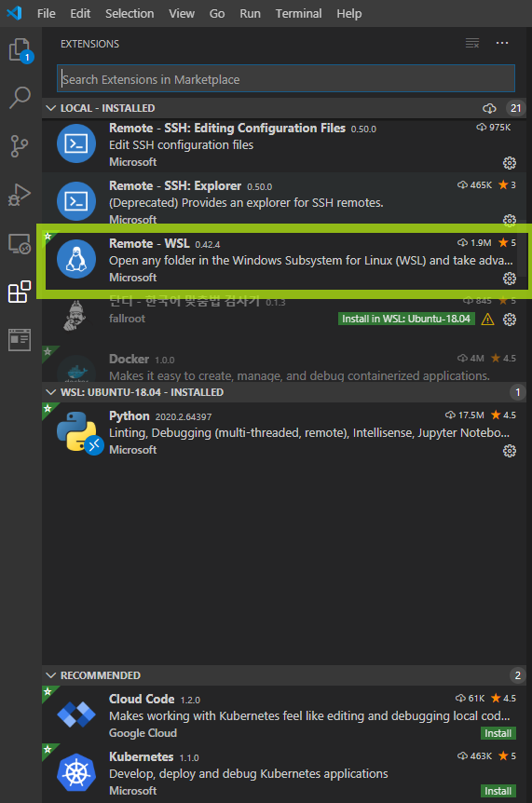
Task: Open the Run and Debug view
Action: 20,195
